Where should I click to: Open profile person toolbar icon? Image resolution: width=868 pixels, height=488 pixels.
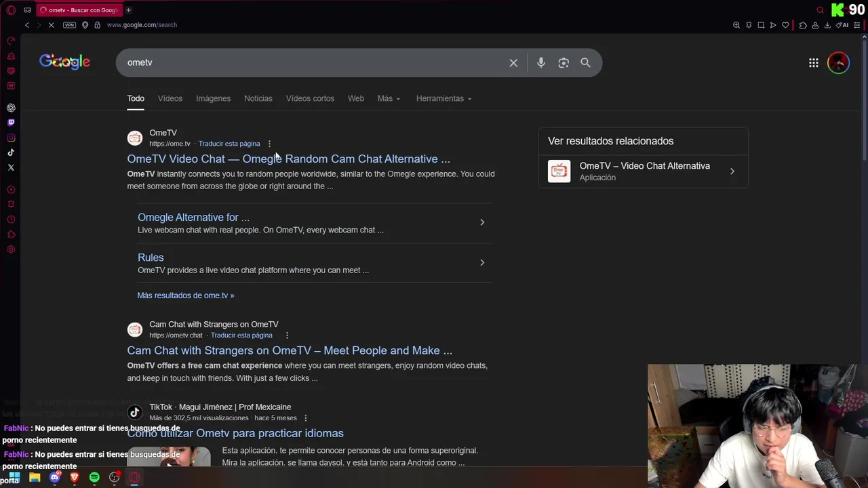coord(815,25)
